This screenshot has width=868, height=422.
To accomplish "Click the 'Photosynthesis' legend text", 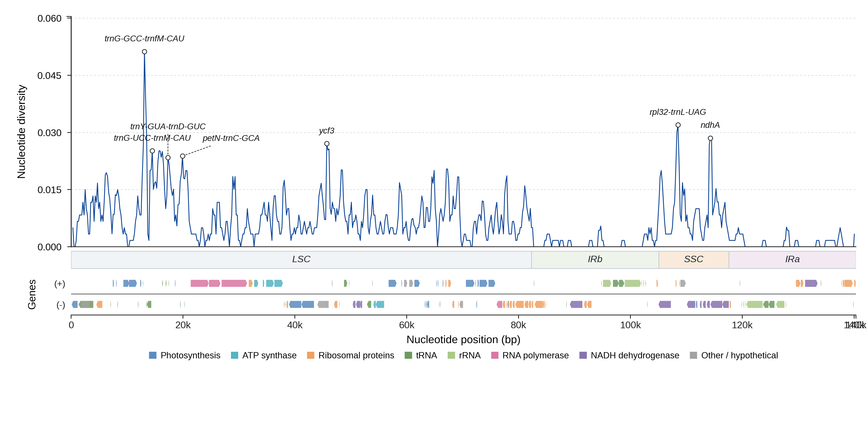I will tap(190, 355).
